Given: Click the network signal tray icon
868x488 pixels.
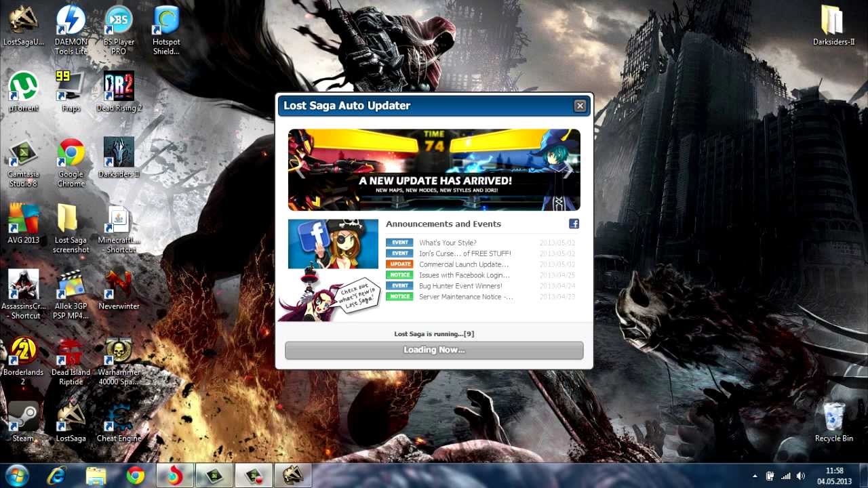Looking at the screenshot, I should [x=786, y=476].
